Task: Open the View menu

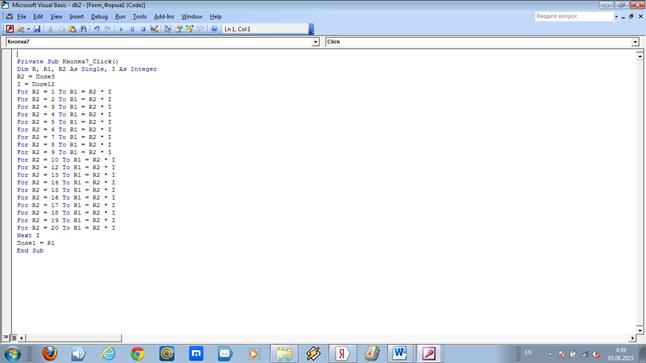Action: [56, 16]
